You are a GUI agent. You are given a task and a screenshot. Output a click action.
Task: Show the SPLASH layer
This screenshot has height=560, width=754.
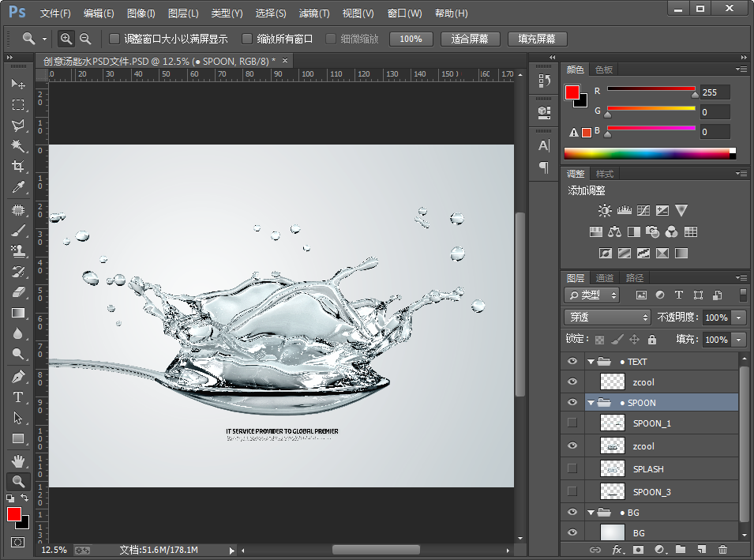click(x=572, y=468)
